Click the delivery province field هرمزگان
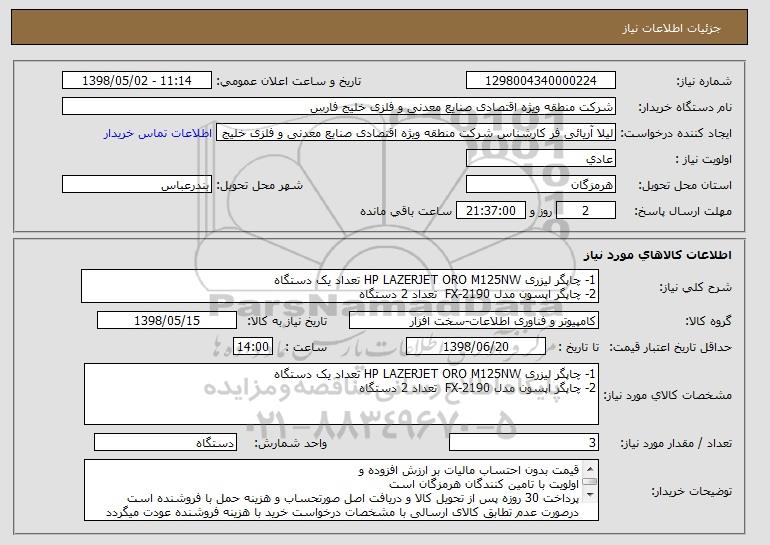Screen dimensions: 770x545 click(x=541, y=185)
